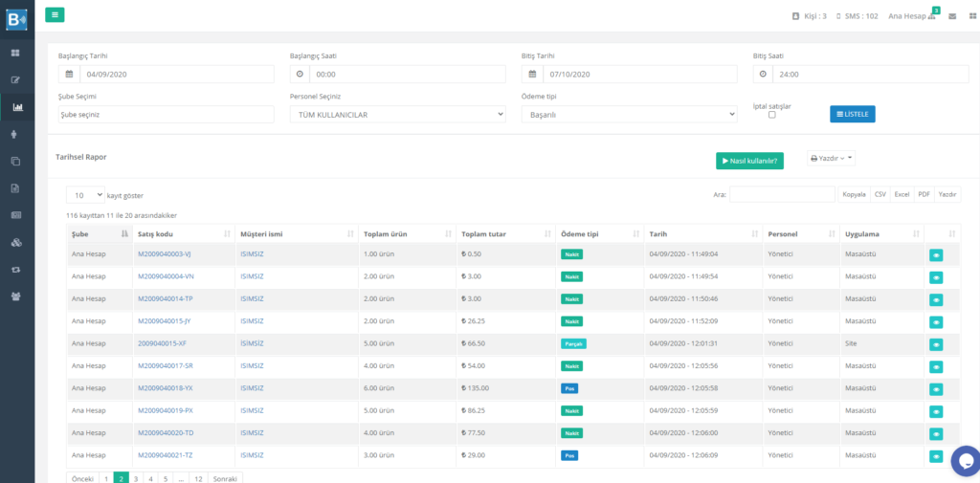
Task: Toggle the green hamburger menu button
Action: tap(55, 14)
